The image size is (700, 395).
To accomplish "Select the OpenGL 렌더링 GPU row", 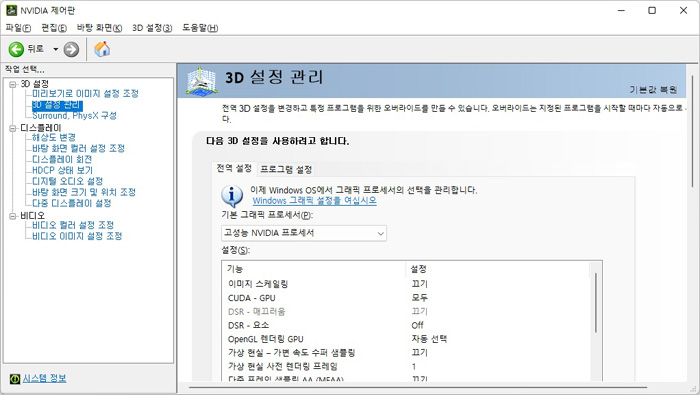I will 407,339.
